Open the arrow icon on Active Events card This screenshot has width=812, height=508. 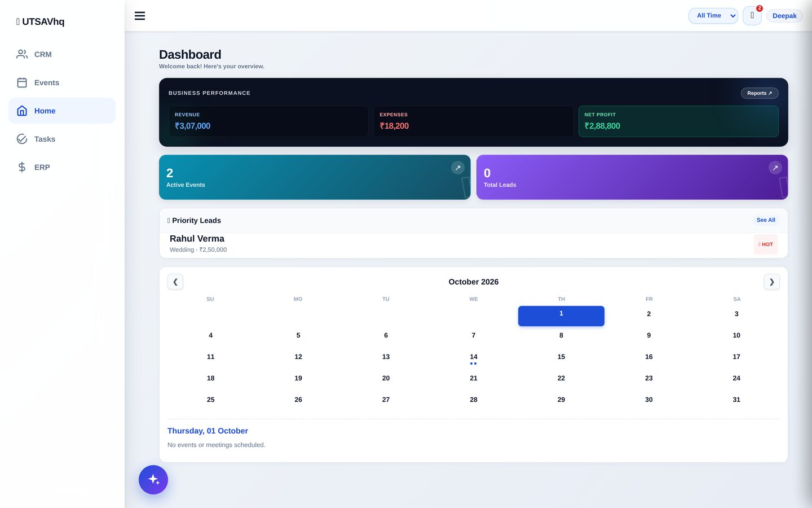point(458,168)
